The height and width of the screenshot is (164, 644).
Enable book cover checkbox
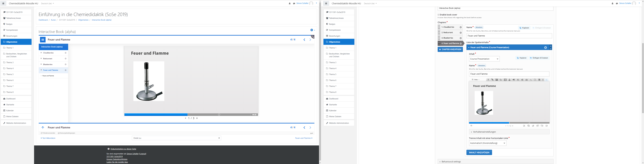pos(438,15)
